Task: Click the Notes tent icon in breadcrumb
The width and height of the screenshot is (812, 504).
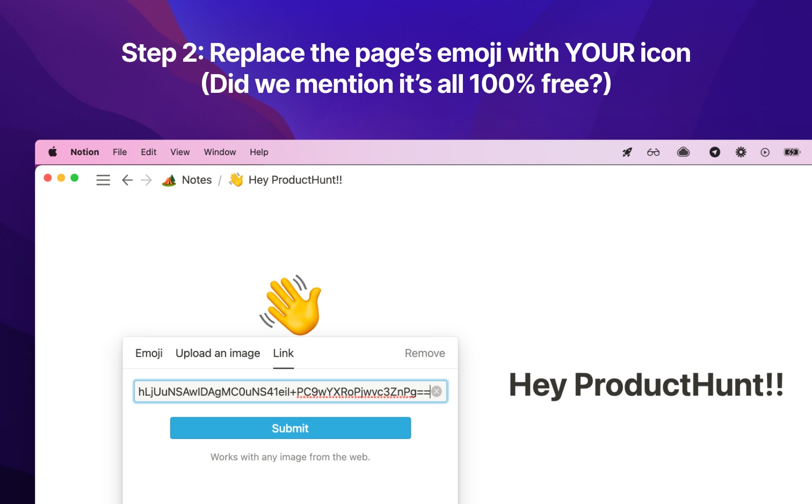Action: (x=169, y=180)
